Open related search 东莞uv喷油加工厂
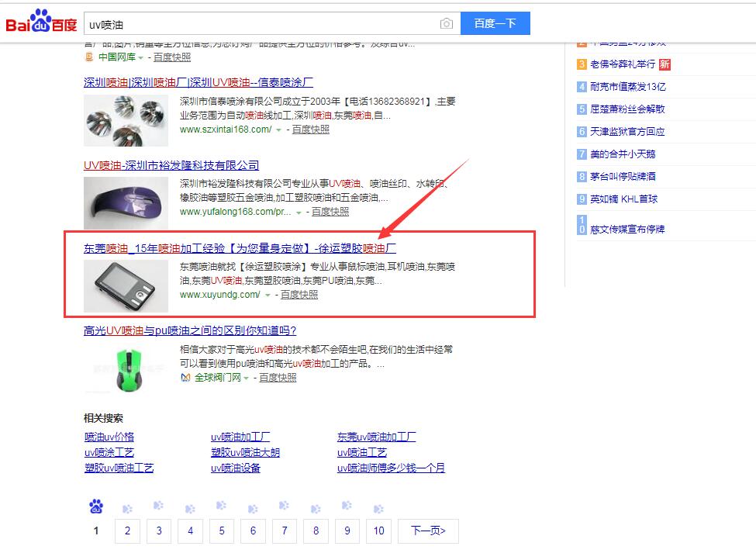Viewport: 756px width, 553px height. pos(376,437)
